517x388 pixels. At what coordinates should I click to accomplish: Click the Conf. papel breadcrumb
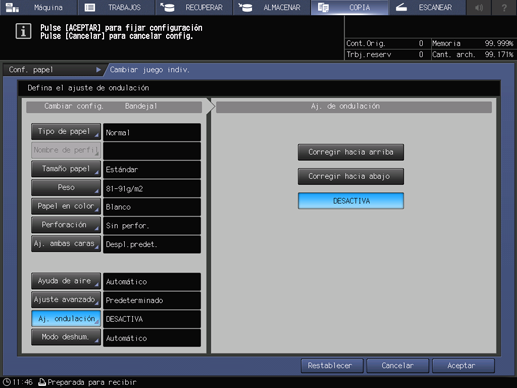tap(53, 70)
